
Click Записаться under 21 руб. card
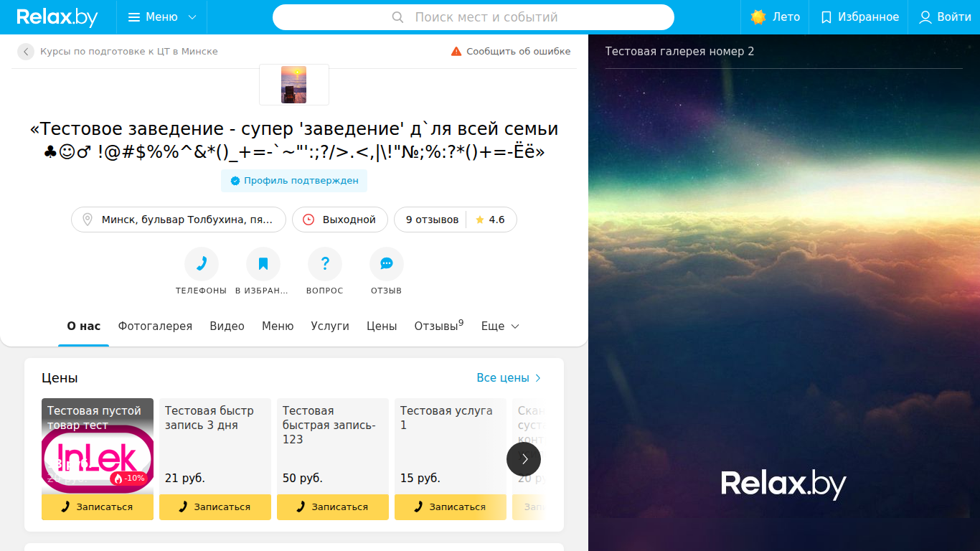[x=215, y=507]
